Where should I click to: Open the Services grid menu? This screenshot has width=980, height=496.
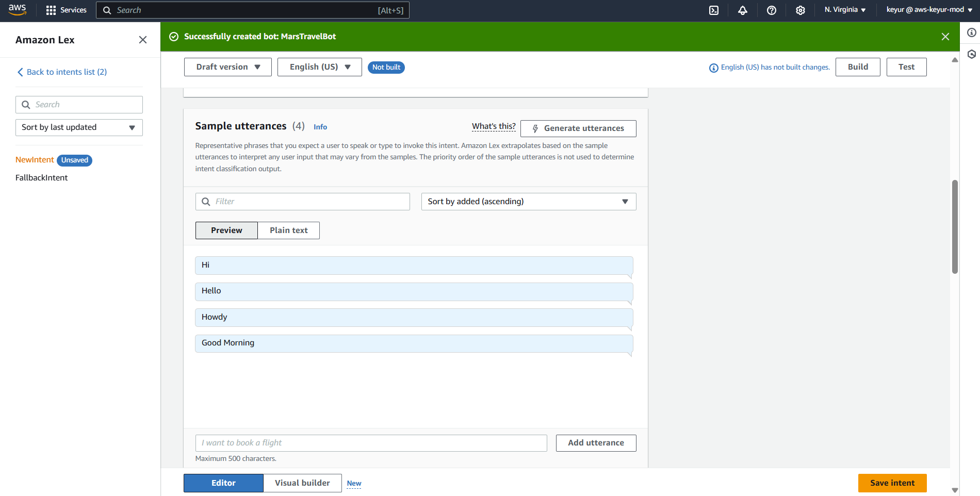(x=66, y=10)
